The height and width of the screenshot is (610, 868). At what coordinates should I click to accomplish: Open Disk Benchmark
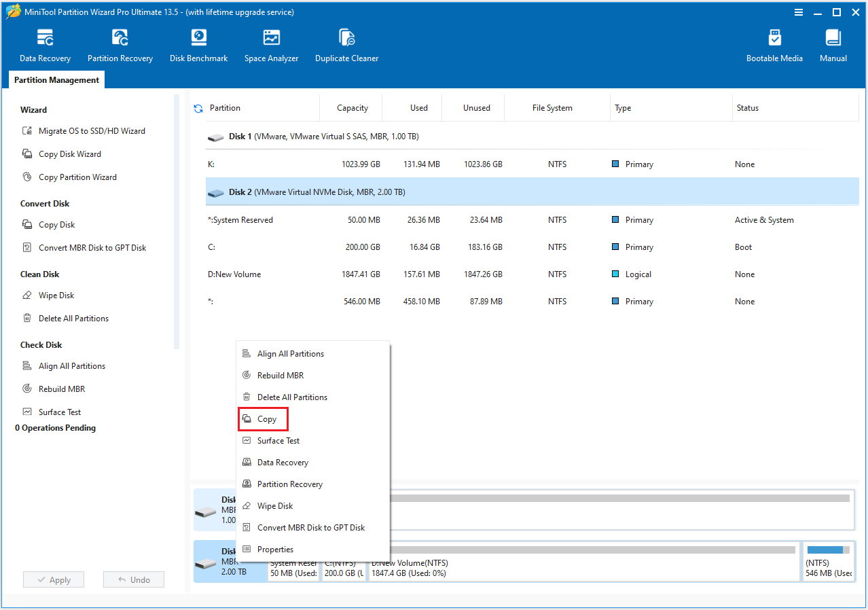(x=198, y=44)
